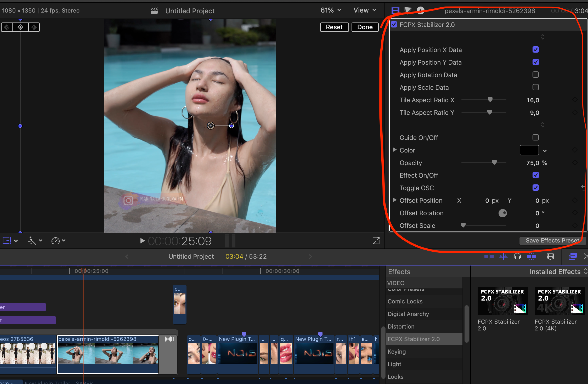This screenshot has width=588, height=384.
Task: Click the black Color swatch
Action: tap(529, 150)
